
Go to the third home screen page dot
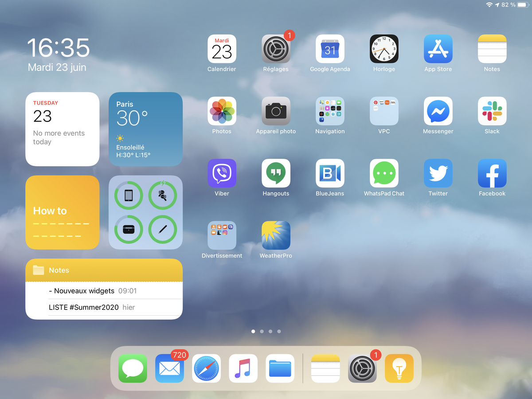click(270, 331)
